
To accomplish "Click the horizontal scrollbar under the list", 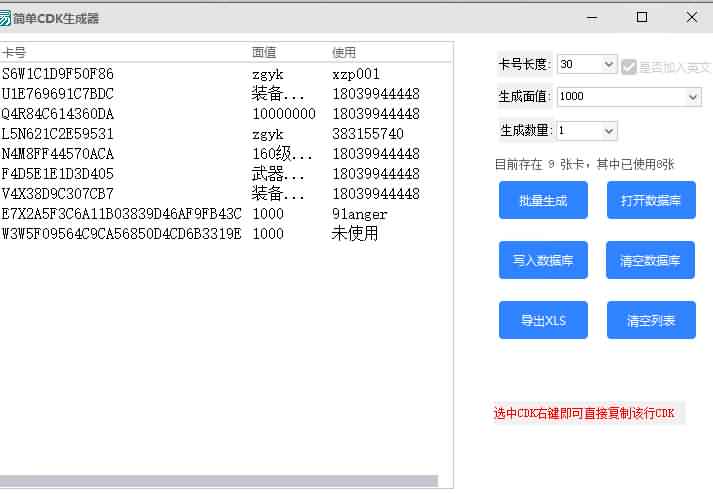I will click(220, 481).
